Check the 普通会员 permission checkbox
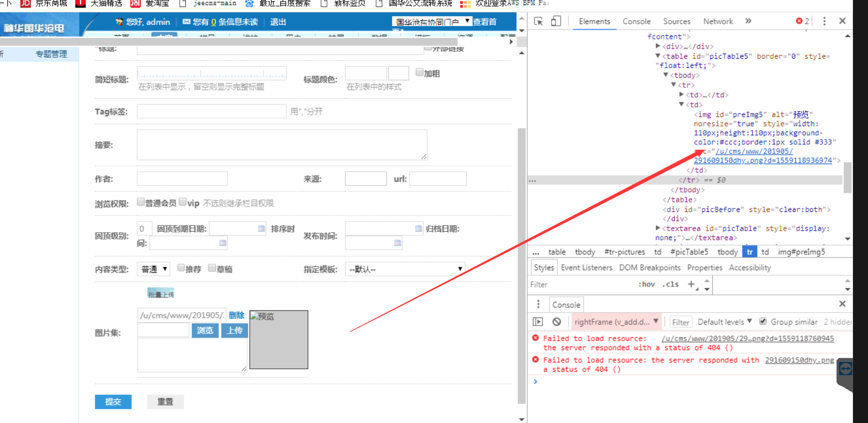The width and height of the screenshot is (868, 423). [141, 202]
